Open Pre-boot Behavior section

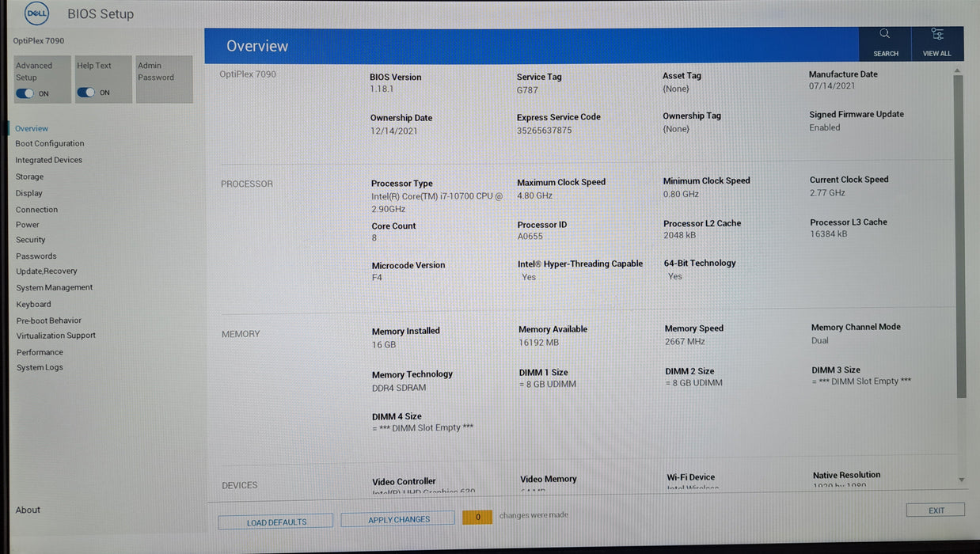[x=49, y=321]
